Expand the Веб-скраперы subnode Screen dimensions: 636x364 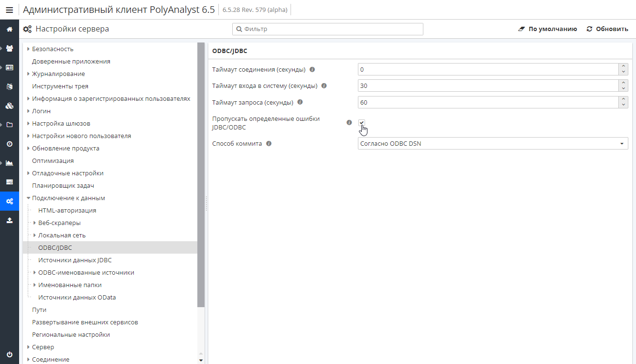35,223
